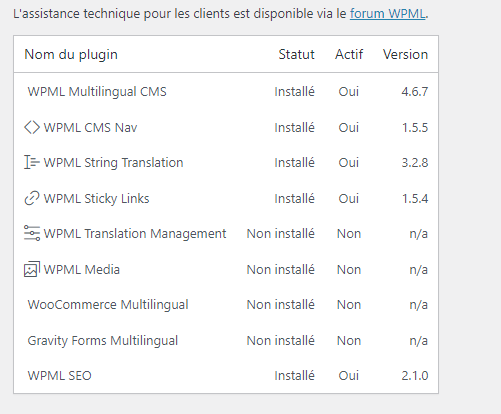Click the WPML String Translation text icon
The image size is (501, 414).
pyautogui.click(x=32, y=162)
